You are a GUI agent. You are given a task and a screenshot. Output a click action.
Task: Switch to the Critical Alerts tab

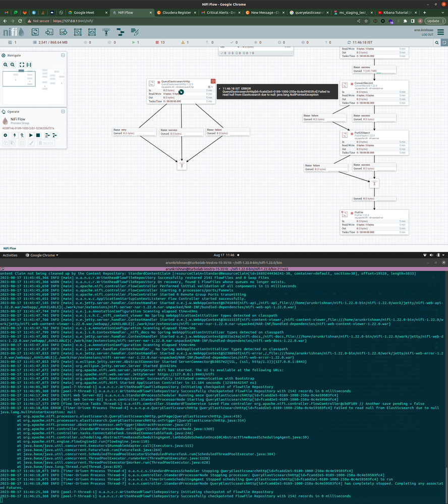click(x=221, y=13)
